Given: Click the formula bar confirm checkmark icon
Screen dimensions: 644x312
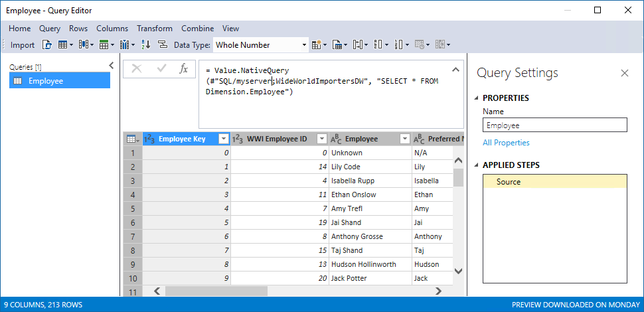Looking at the screenshot, I should pos(161,70).
